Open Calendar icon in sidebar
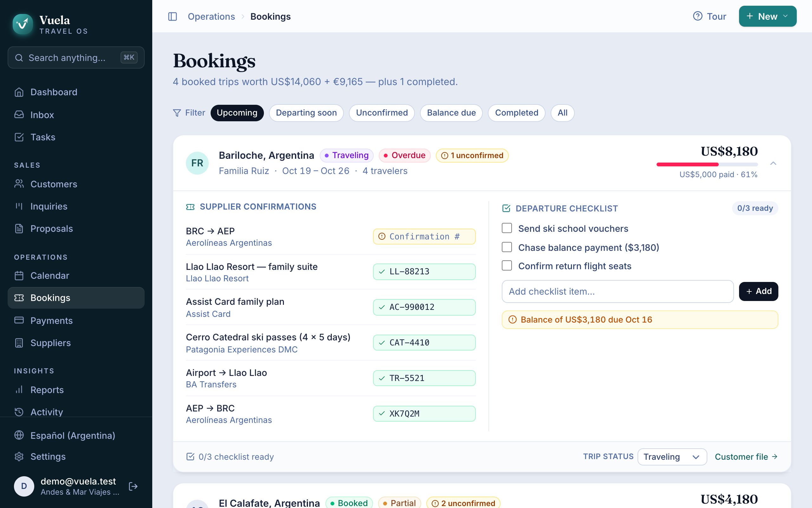This screenshot has height=508, width=812. pos(19,276)
